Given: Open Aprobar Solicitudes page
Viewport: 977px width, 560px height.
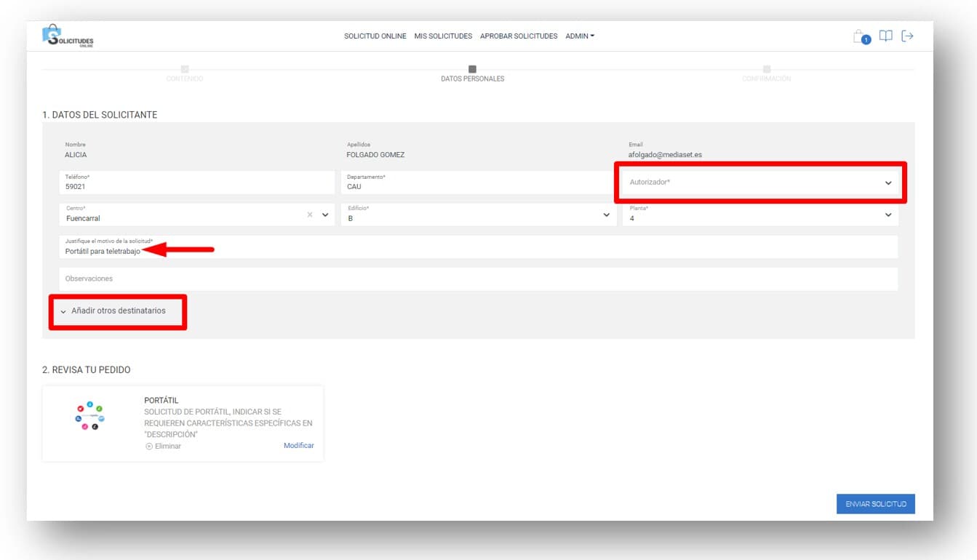Looking at the screenshot, I should pyautogui.click(x=519, y=36).
